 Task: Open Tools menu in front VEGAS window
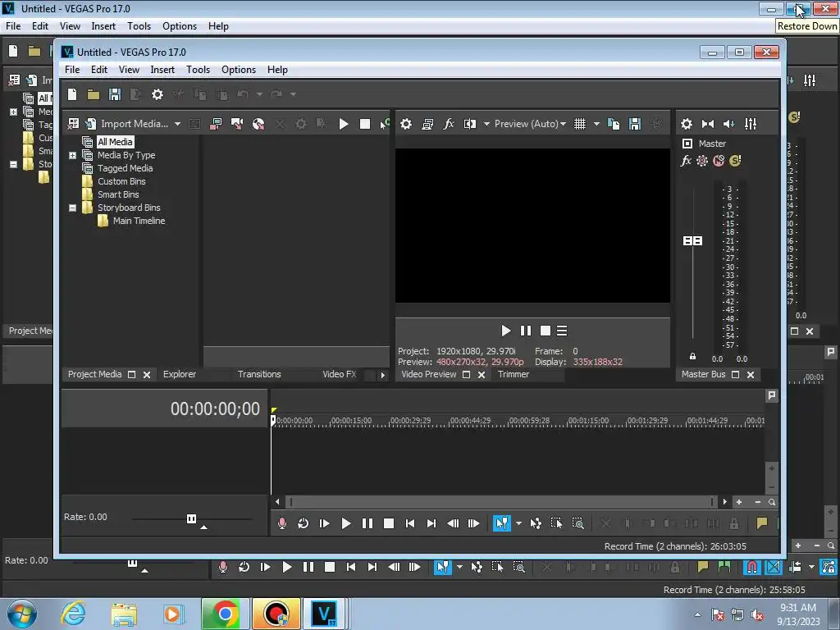(198, 70)
